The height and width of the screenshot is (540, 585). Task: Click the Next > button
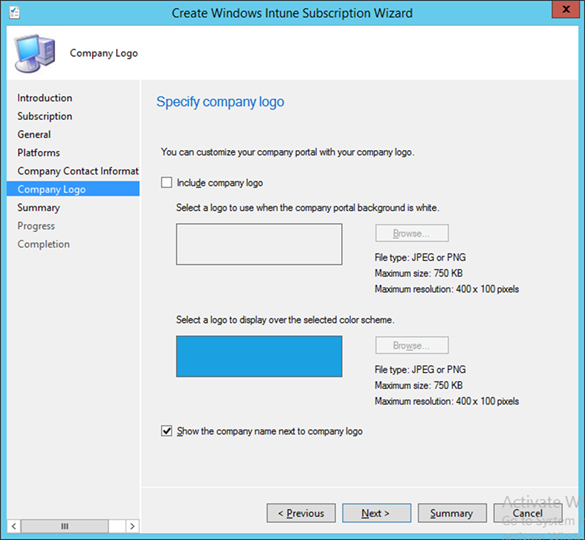pyautogui.click(x=376, y=513)
